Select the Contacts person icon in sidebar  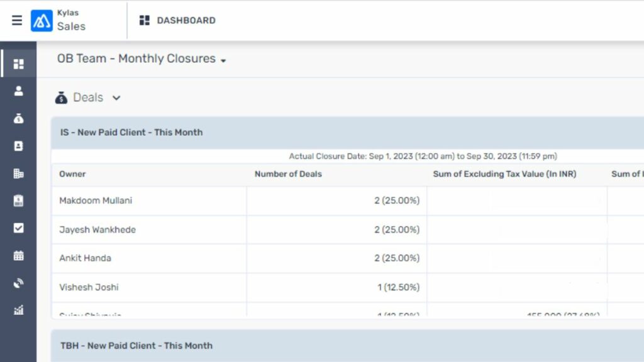tap(19, 90)
